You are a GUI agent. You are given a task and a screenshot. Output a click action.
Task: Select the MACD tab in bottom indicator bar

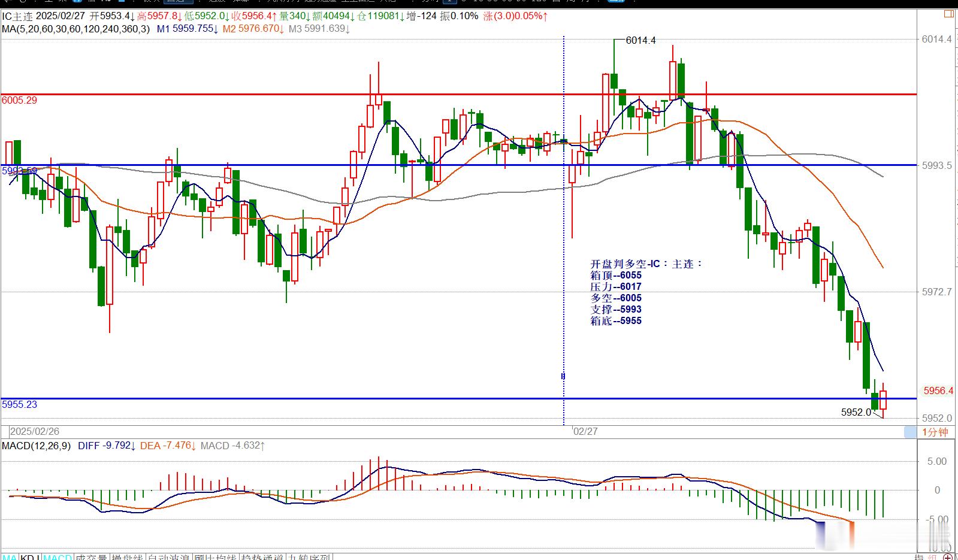(x=58, y=558)
